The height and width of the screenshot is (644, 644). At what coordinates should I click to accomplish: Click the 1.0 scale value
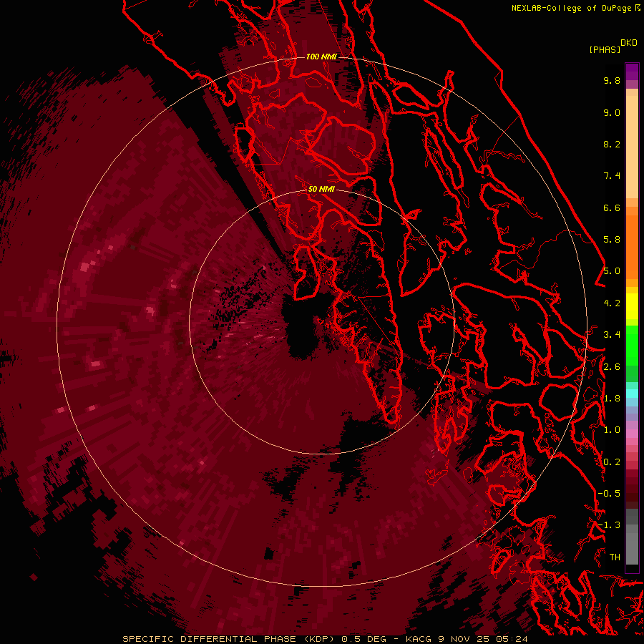point(612,430)
